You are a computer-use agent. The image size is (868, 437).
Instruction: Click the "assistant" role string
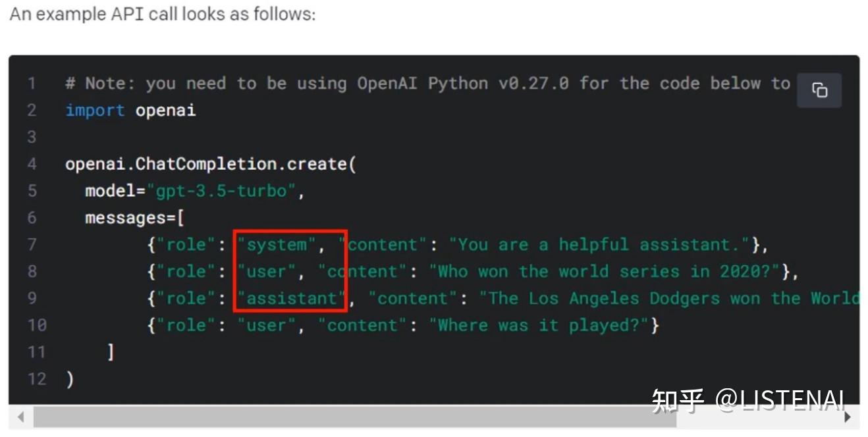tap(290, 299)
